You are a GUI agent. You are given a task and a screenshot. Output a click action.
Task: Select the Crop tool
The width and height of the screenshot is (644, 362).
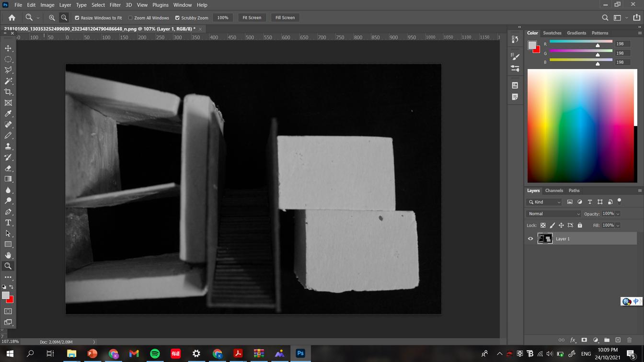coord(8,92)
